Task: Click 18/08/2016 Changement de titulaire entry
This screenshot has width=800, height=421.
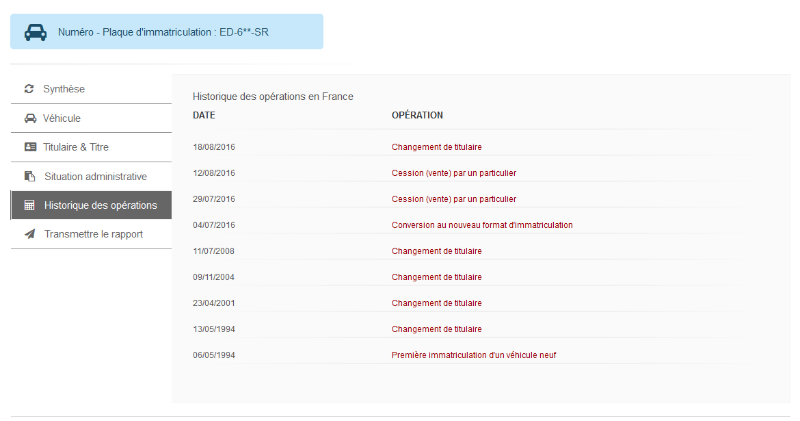Action: click(436, 147)
